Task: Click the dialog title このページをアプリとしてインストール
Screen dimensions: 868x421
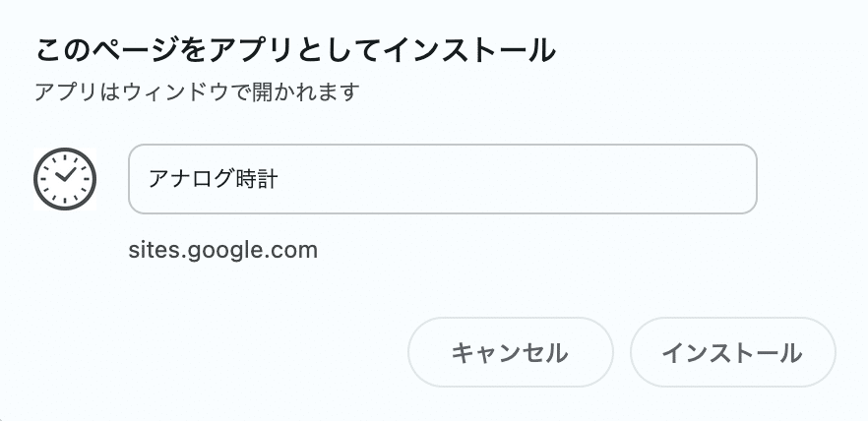Action: pyautogui.click(x=295, y=51)
